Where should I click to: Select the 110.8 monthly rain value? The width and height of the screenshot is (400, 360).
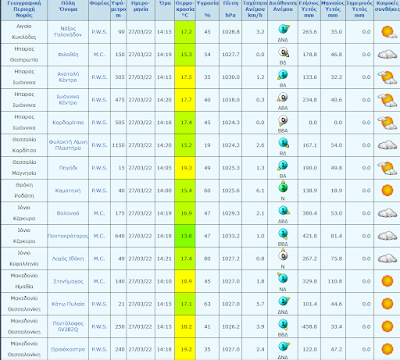[x=335, y=281]
